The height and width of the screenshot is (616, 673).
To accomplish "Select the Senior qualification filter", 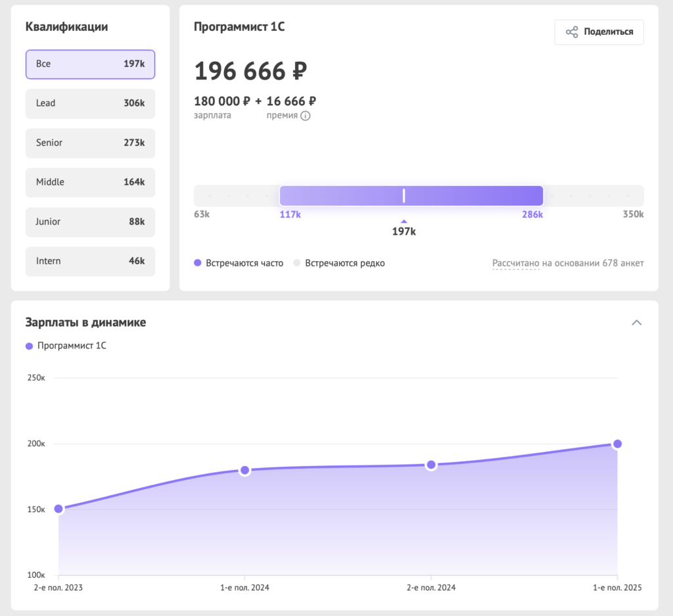I will [90, 143].
